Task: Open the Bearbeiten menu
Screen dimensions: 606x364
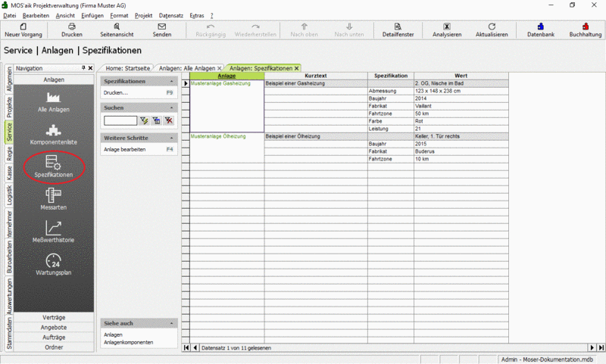Action: (36, 15)
